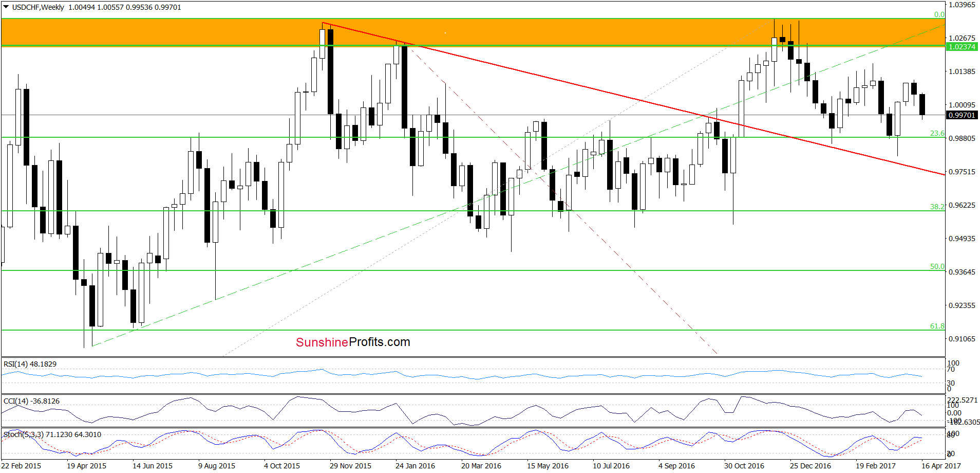Click the 0.98805 price axis value

click(x=962, y=138)
